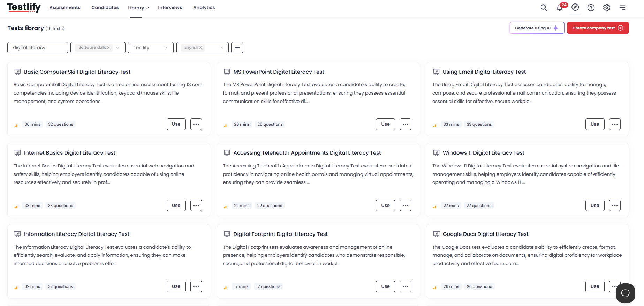Open more options for MS PowerPoint test
Image resolution: width=644 pixels, height=306 pixels.
tap(406, 124)
